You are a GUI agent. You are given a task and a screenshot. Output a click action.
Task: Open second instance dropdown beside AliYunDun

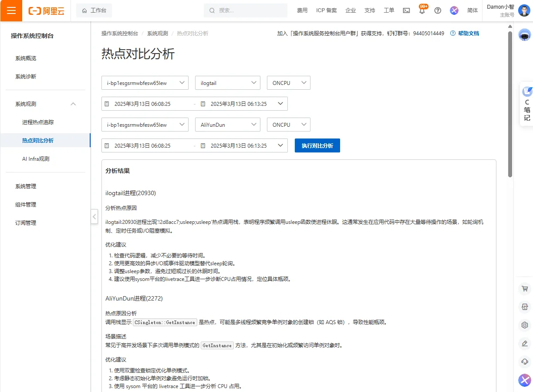[145, 125]
